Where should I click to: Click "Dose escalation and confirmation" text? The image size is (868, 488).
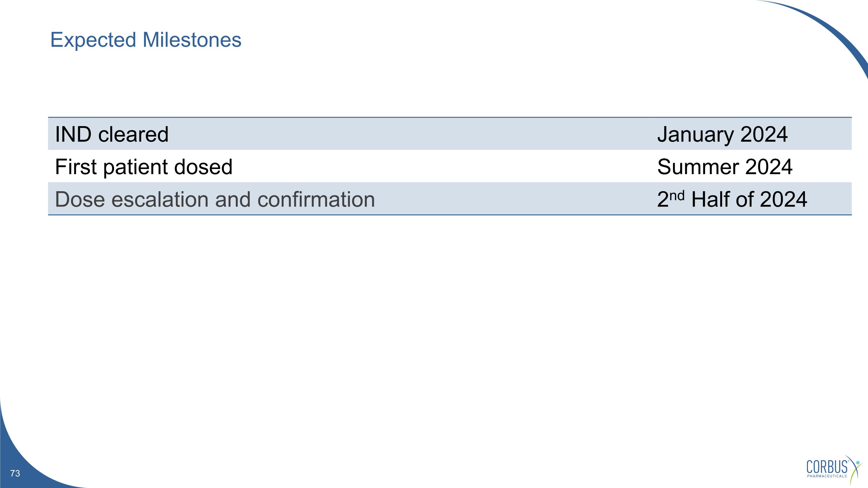click(215, 199)
